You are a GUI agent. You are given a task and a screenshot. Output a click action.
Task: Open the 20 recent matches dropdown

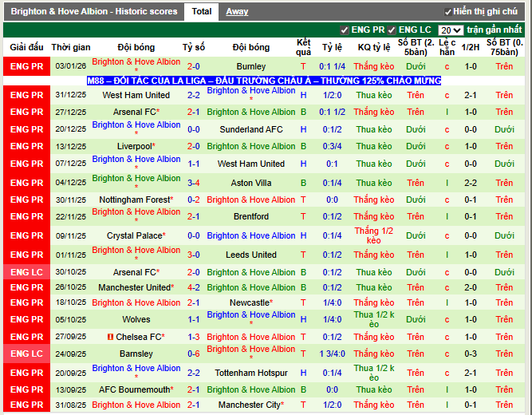(x=451, y=30)
